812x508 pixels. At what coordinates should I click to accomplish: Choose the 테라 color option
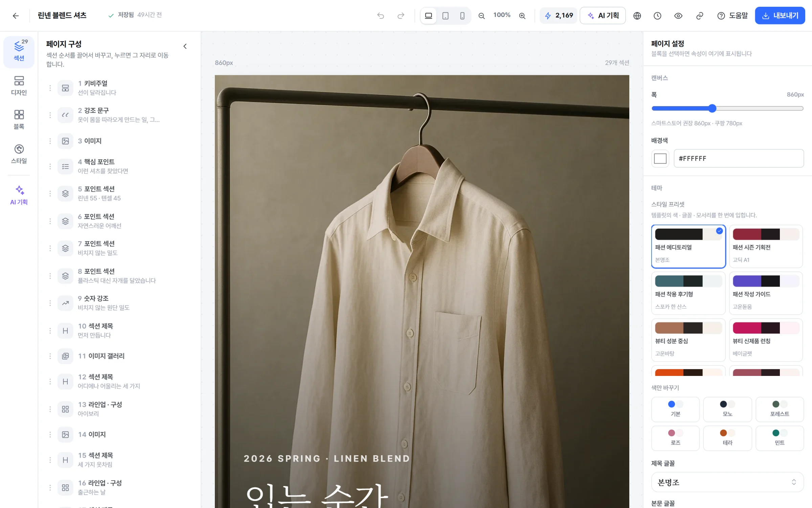(727, 438)
